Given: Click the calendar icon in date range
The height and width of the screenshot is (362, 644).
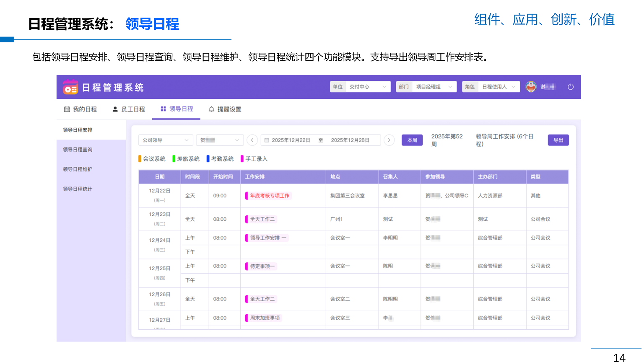Looking at the screenshot, I should click(267, 140).
